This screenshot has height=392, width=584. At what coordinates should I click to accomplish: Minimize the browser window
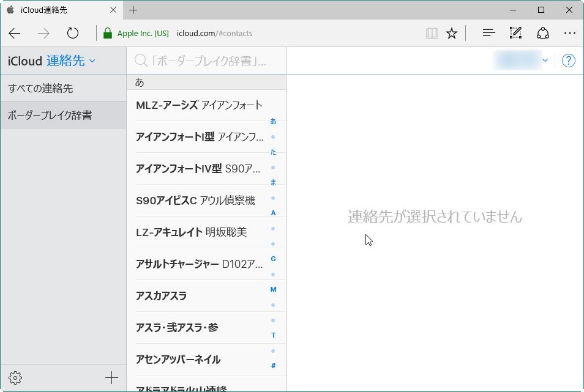tap(513, 10)
